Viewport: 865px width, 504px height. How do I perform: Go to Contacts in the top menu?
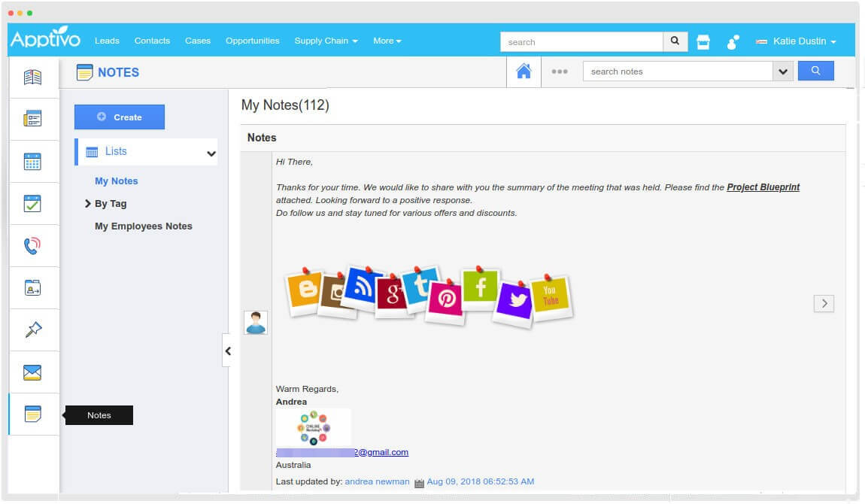point(152,41)
